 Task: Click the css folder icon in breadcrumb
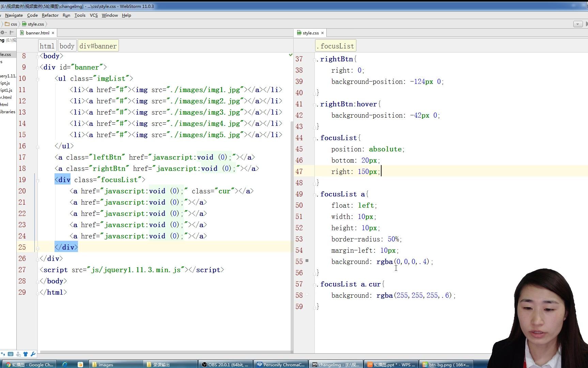coord(7,24)
